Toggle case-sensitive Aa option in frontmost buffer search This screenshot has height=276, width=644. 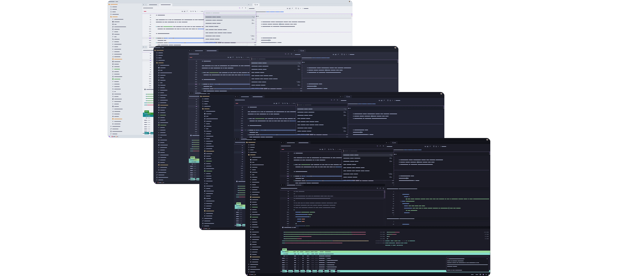pos(320,149)
